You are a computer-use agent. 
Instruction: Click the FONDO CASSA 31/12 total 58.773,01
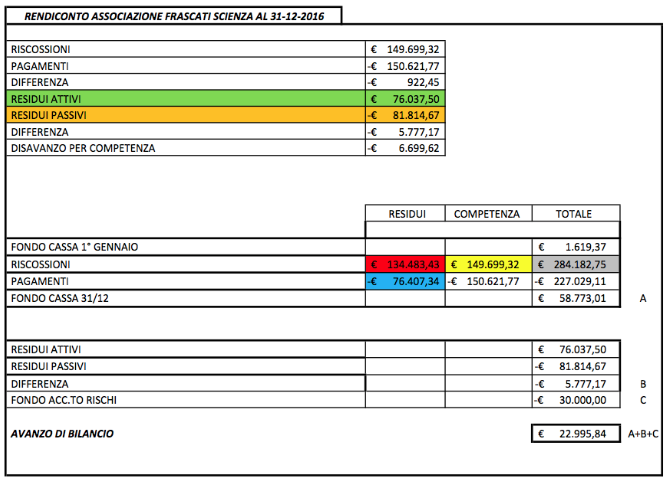pyautogui.click(x=574, y=298)
